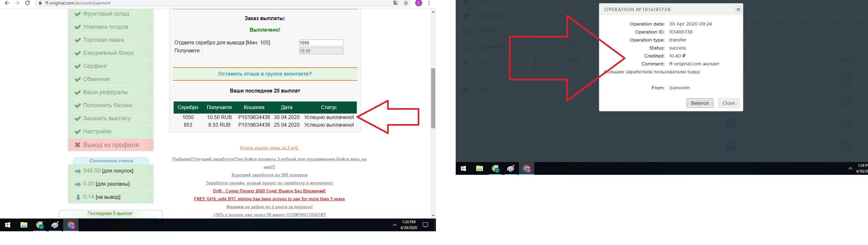Open notification center icon in left taskbar

426,225
